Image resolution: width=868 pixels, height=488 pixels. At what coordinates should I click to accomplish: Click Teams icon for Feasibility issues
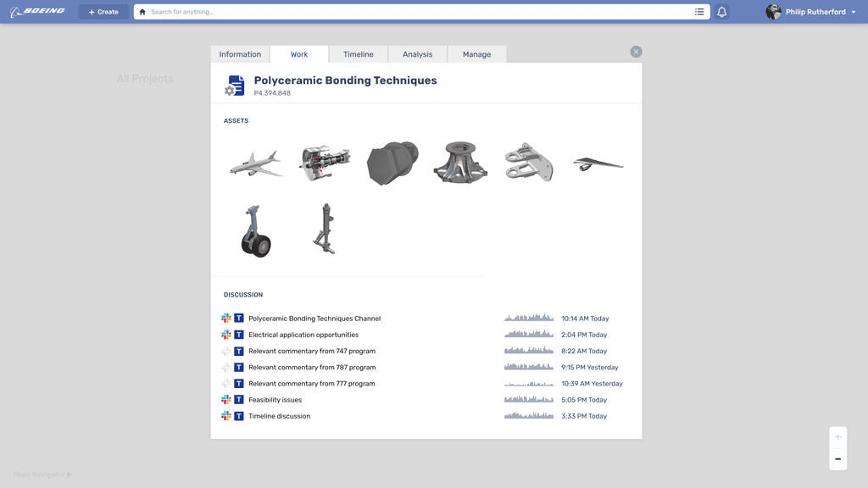tap(238, 400)
